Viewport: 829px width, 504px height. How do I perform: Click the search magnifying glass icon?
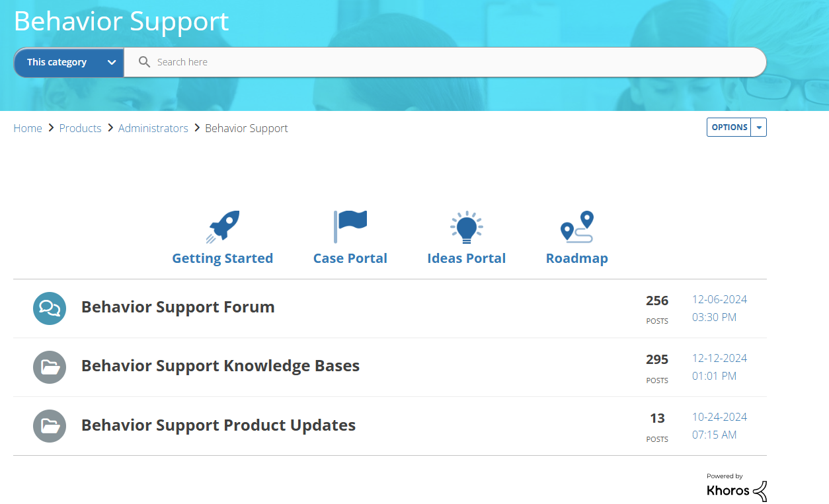click(x=144, y=61)
